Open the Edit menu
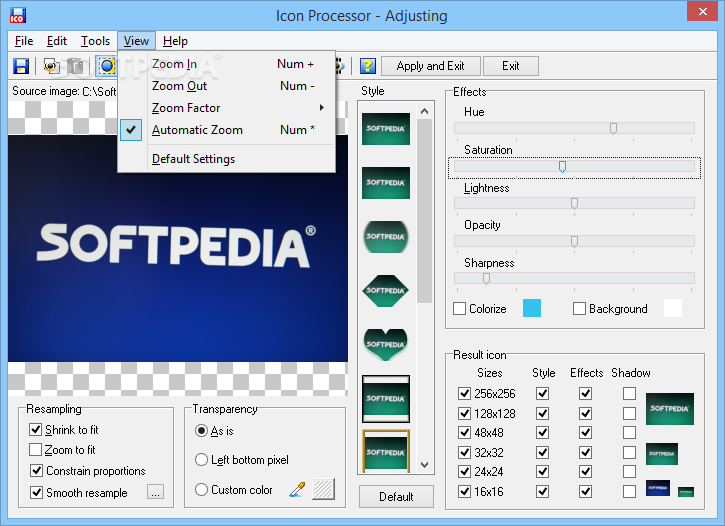The image size is (725, 526). (x=57, y=41)
